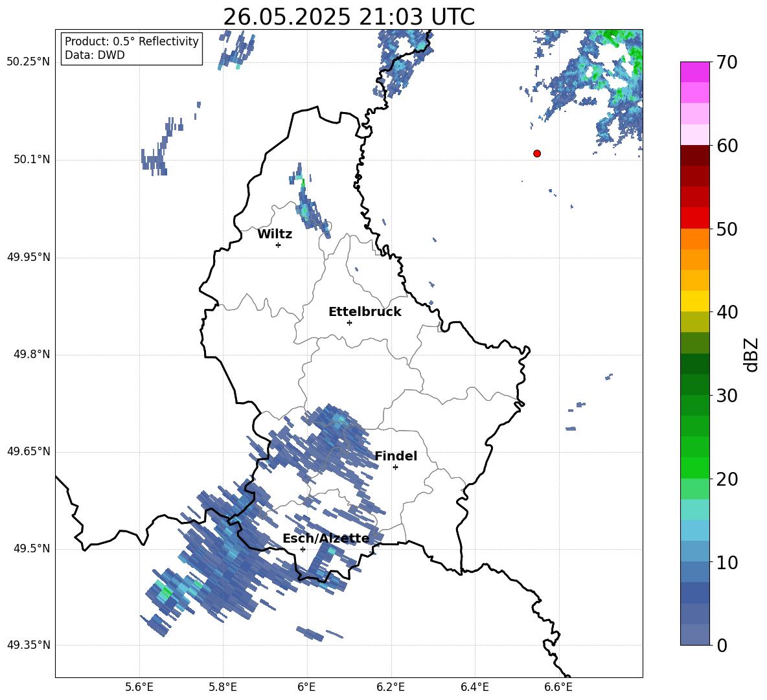
Task: Click the cross marker below Ettelbruck
Action: [349, 322]
